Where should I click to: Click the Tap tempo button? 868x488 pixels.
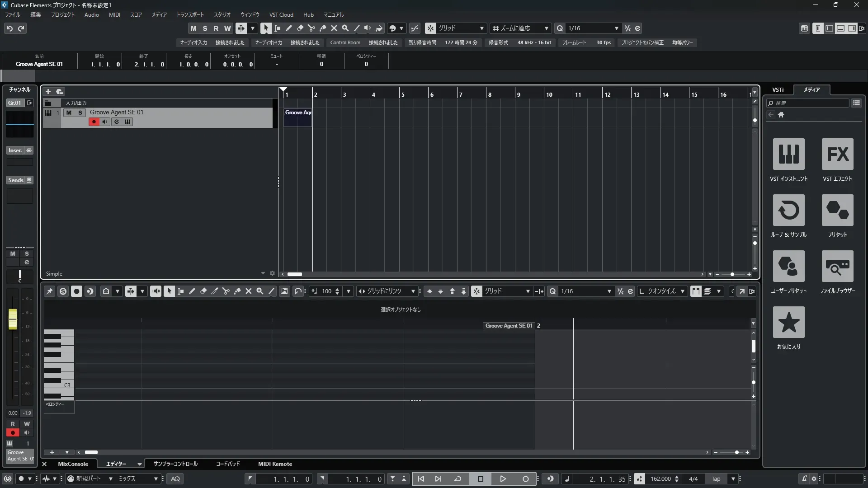tap(716, 479)
